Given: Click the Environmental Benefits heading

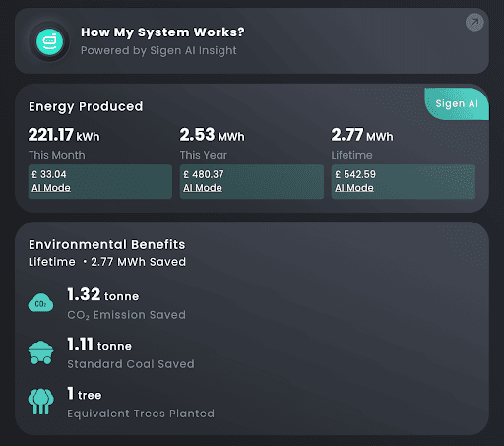Looking at the screenshot, I should coord(107,244).
